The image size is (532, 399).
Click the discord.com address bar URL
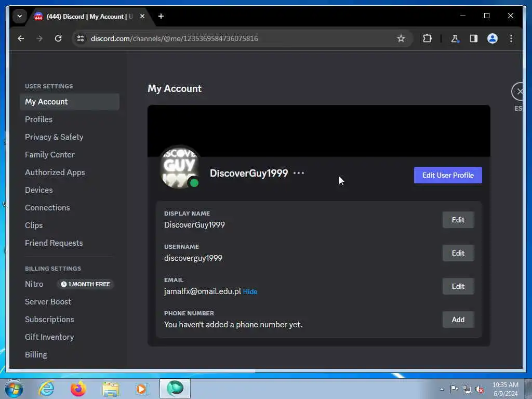point(175,38)
